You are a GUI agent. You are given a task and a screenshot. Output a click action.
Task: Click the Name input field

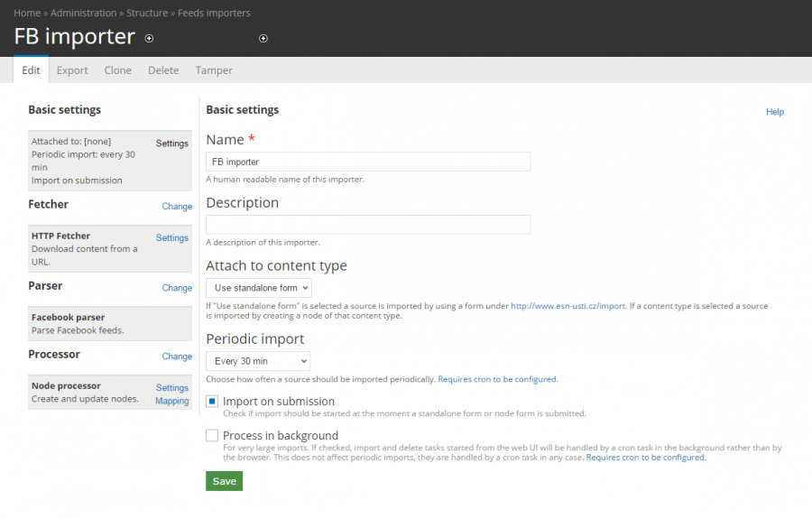pos(368,162)
